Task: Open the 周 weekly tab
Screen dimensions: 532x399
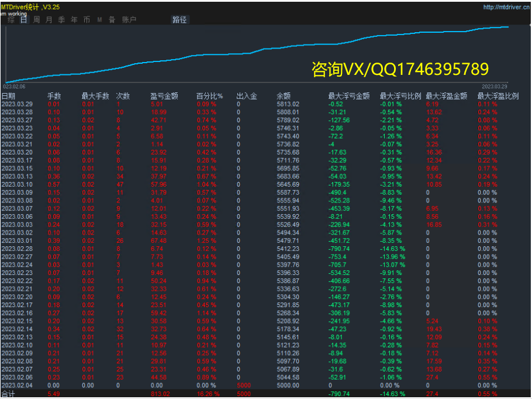Action: pos(36,19)
